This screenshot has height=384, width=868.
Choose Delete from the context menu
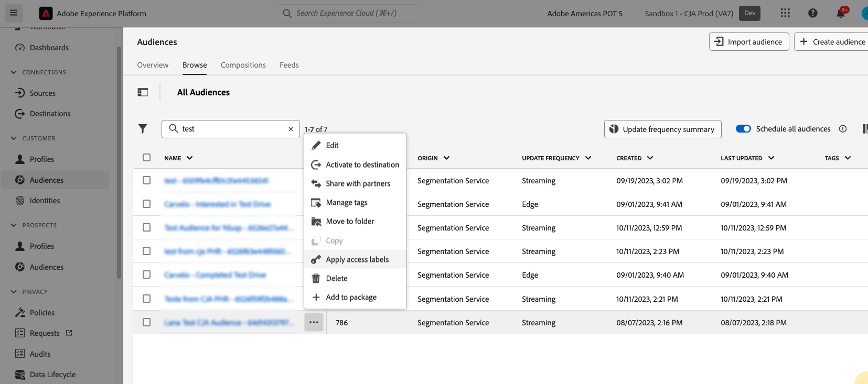point(355,278)
